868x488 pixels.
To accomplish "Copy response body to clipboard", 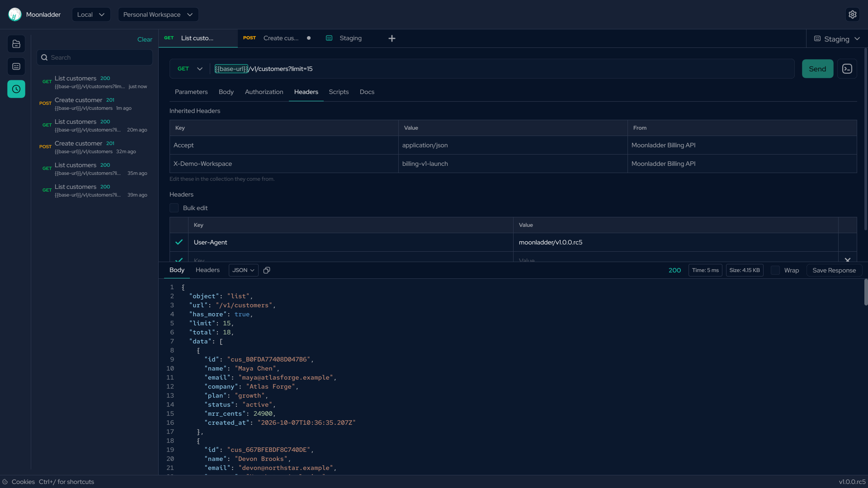I will click(x=267, y=270).
